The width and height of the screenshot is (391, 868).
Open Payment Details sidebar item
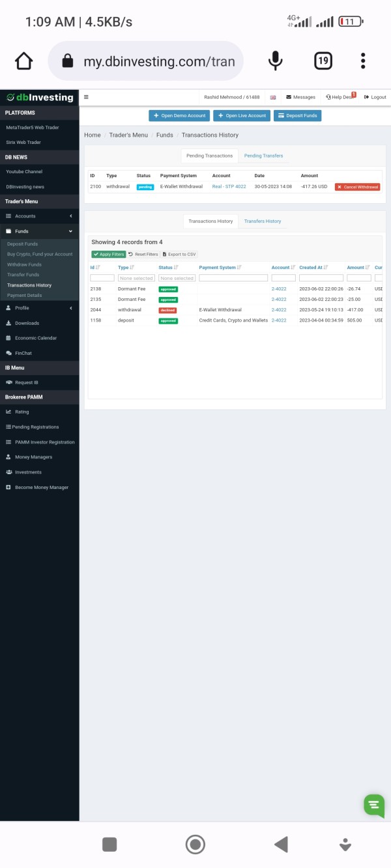[x=25, y=295]
